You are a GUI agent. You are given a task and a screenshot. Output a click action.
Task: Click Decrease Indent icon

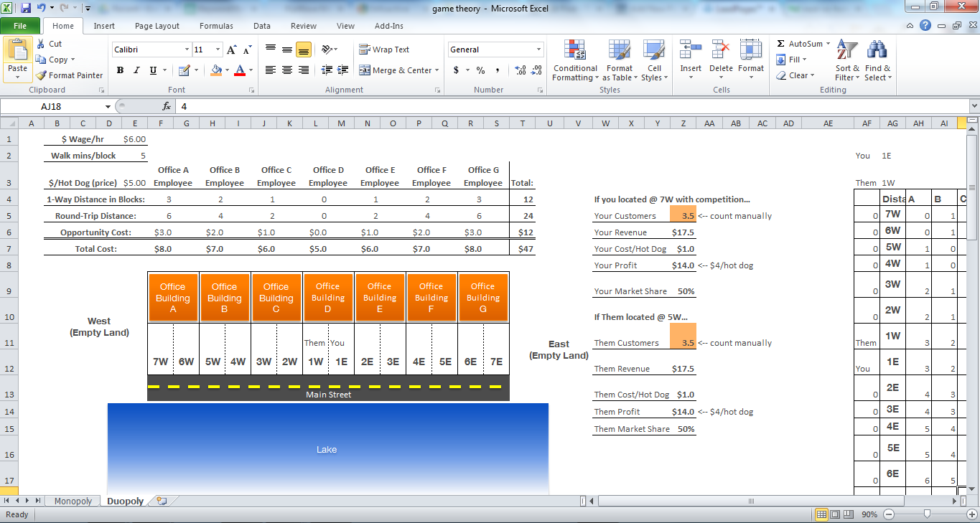[x=327, y=70]
